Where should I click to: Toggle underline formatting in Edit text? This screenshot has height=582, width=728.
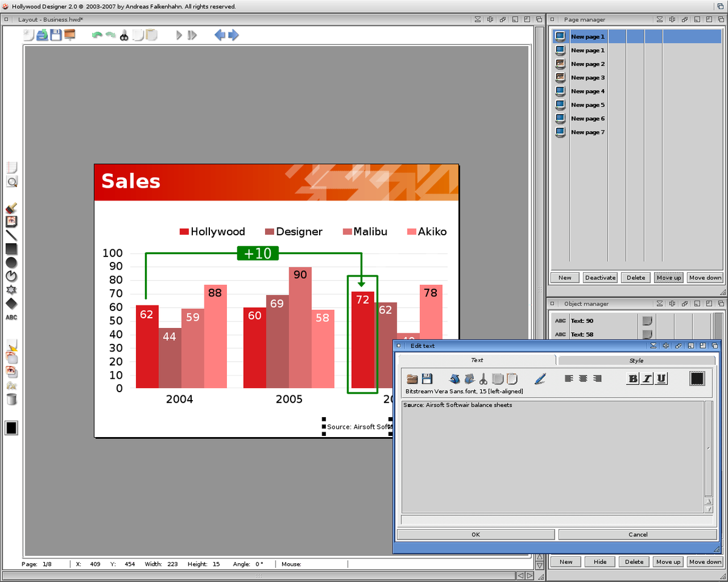pos(661,379)
